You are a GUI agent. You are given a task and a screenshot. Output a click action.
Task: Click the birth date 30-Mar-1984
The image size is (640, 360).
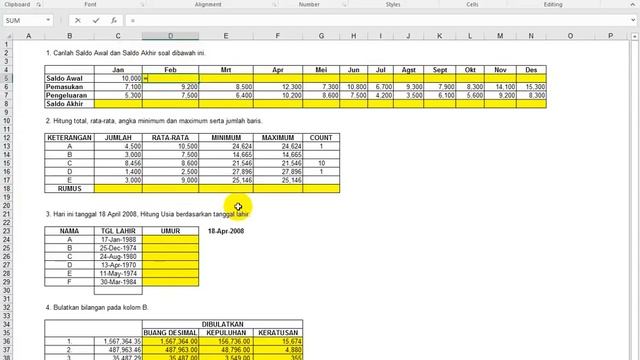(118, 282)
